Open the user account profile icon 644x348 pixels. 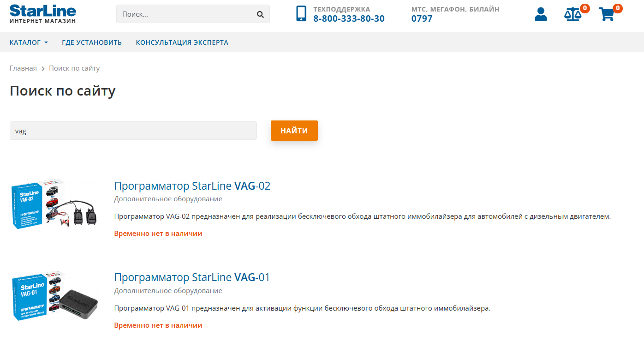click(x=541, y=14)
